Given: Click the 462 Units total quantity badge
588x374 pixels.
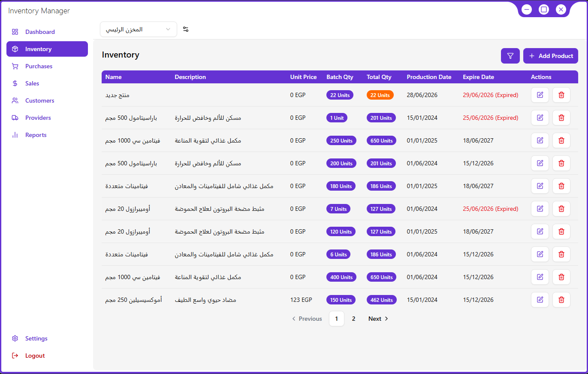Looking at the screenshot, I should (x=382, y=300).
